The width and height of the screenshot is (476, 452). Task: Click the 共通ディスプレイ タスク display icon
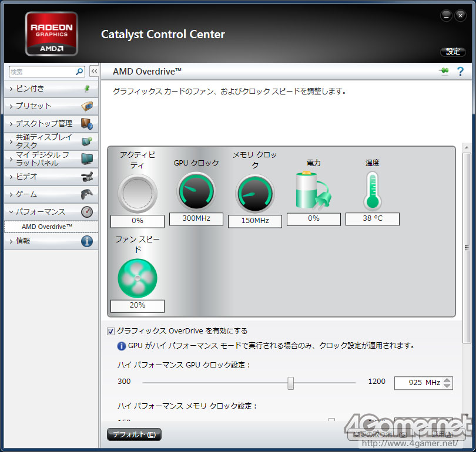point(87,141)
